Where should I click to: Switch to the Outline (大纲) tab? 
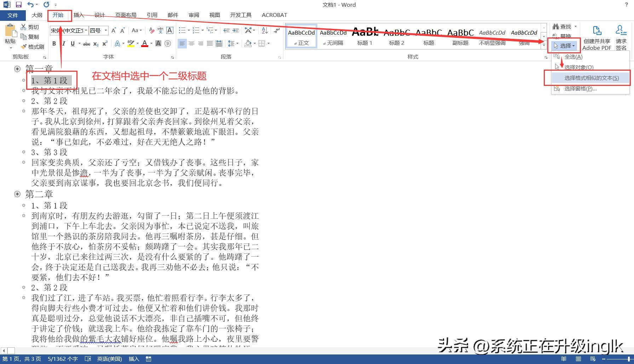(37, 15)
